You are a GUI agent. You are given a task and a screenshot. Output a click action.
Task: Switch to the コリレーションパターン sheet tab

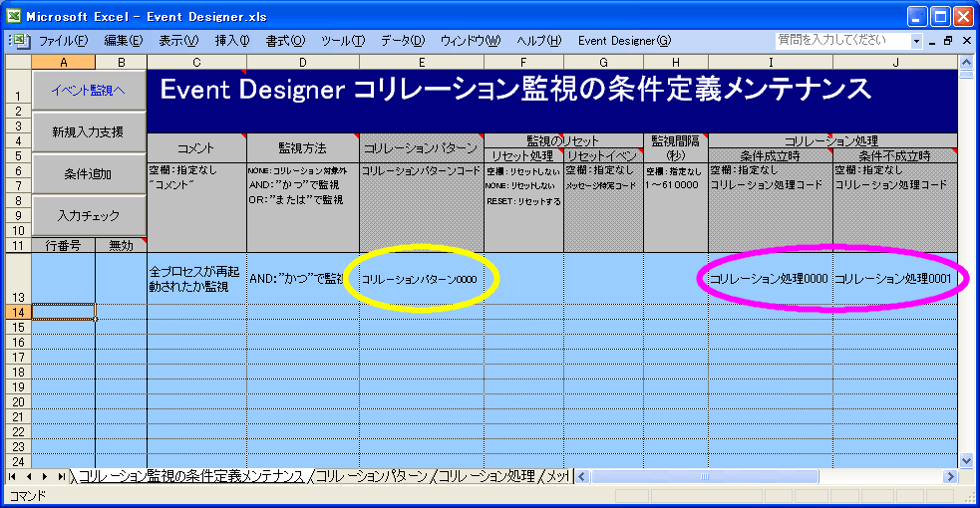[x=371, y=477]
